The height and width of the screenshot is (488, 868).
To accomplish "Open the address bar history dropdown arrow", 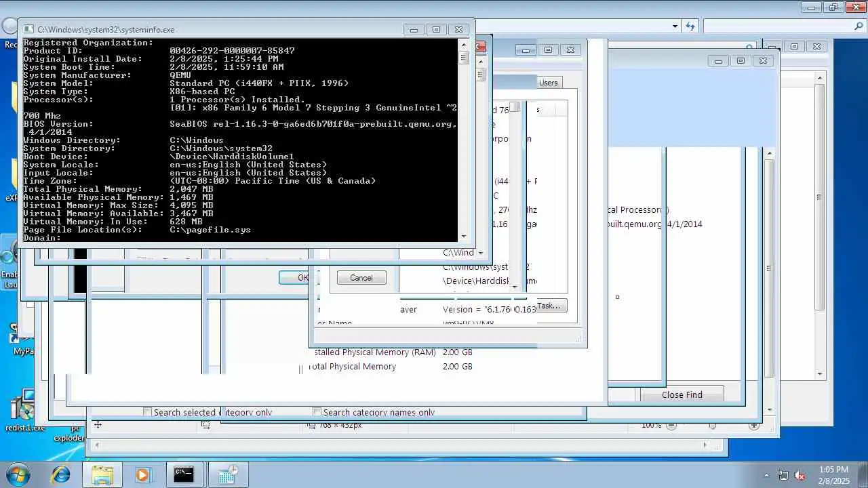I will (x=675, y=26).
